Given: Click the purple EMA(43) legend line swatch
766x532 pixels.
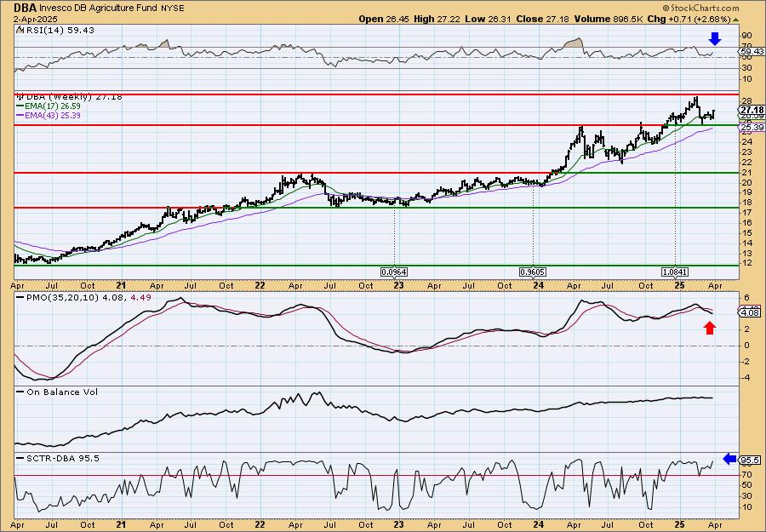Looking at the screenshot, I should coord(22,116).
